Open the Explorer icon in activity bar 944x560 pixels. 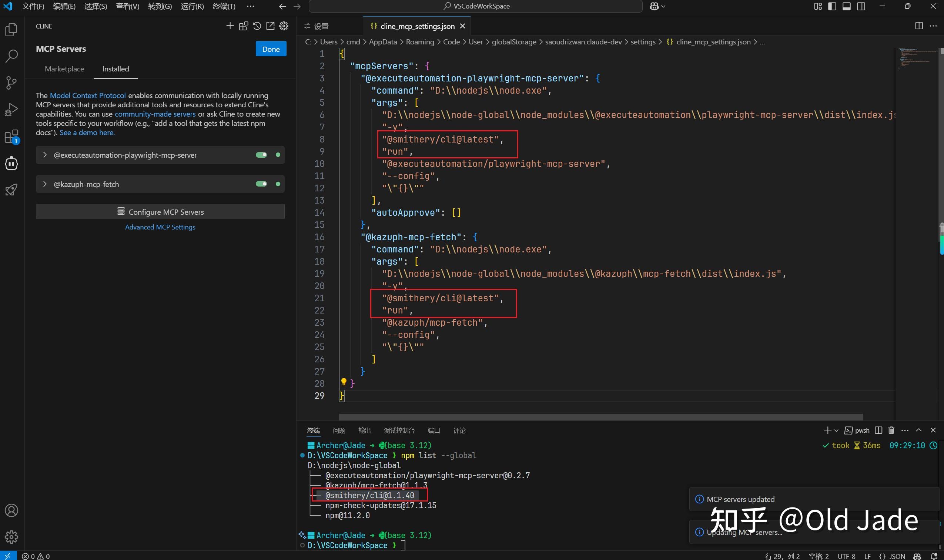11,30
